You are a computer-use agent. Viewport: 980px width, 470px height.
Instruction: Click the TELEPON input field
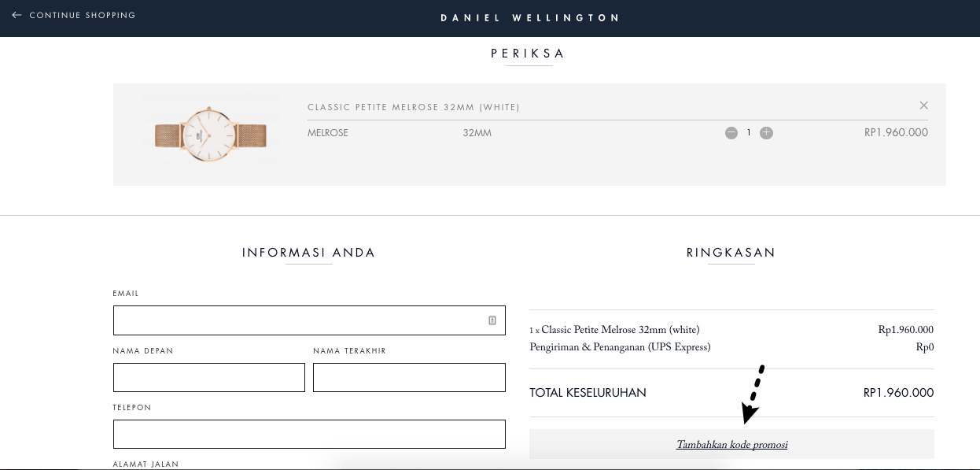(309, 434)
